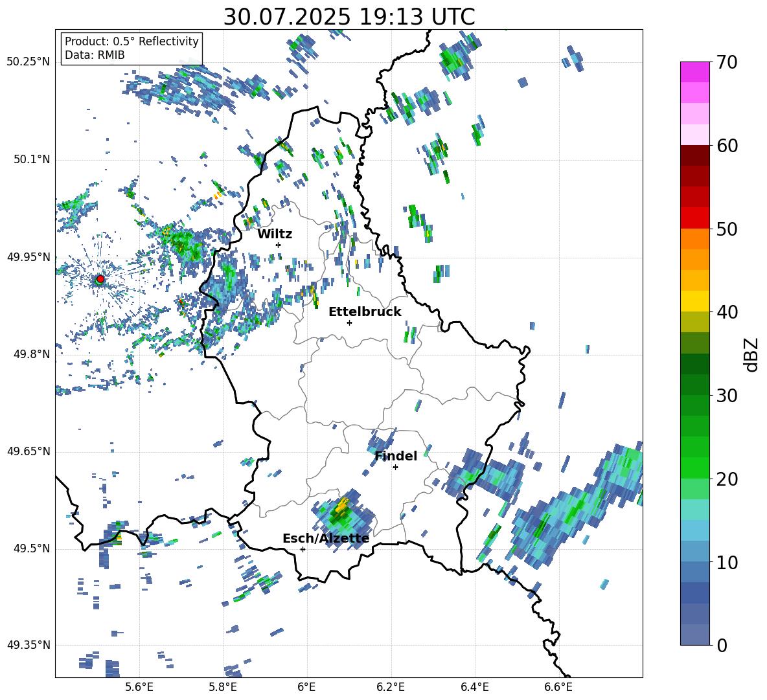Click the 5.6°E longitude label
This screenshot has height=700, width=767.
139,688
